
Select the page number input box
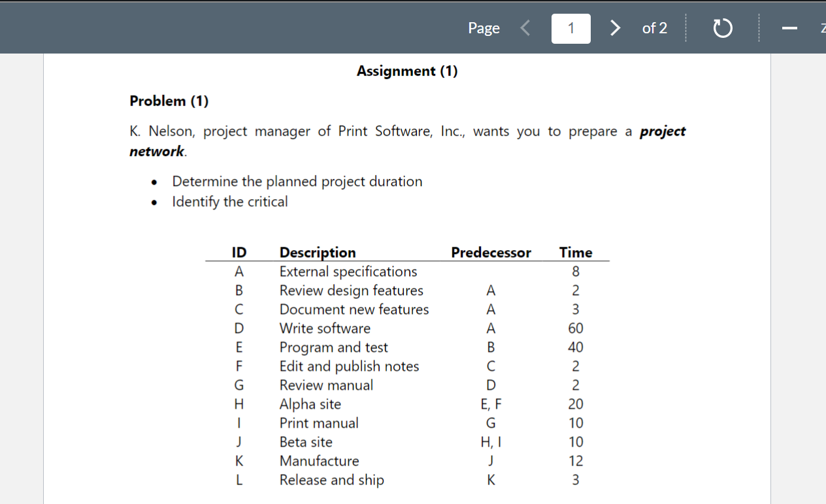pos(570,28)
